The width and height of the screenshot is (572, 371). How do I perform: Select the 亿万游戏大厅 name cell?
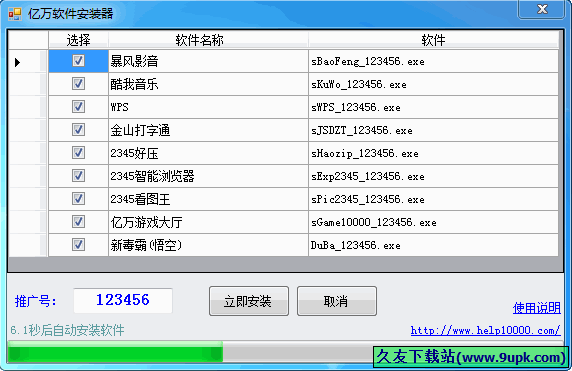tap(208, 222)
